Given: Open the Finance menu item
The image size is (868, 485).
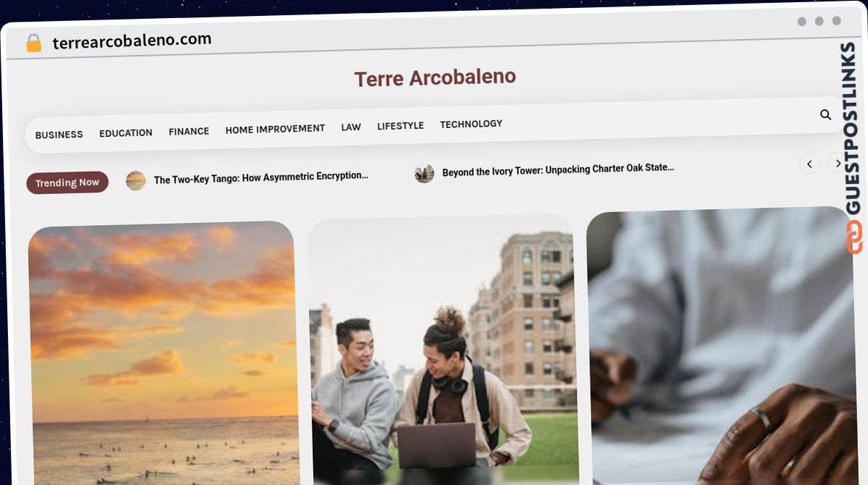Looking at the screenshot, I should (189, 131).
